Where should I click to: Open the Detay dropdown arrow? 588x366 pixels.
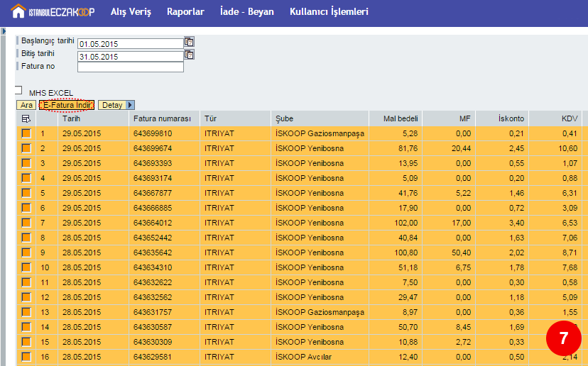130,105
